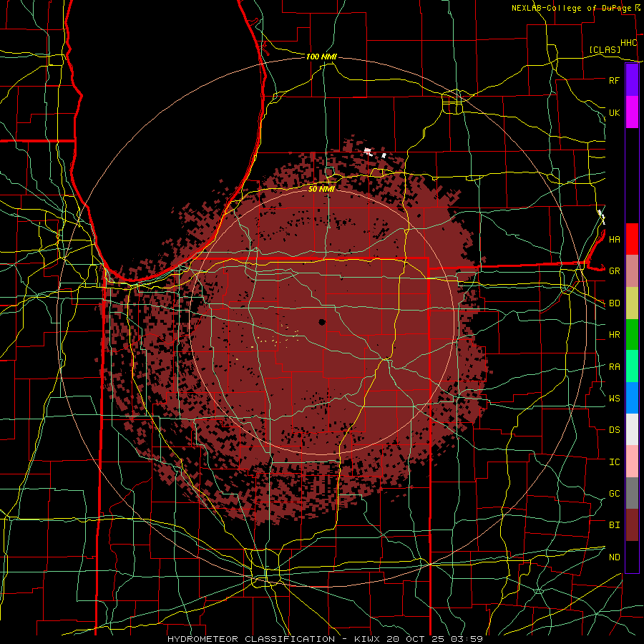Click the "HA" legend label

point(614,239)
